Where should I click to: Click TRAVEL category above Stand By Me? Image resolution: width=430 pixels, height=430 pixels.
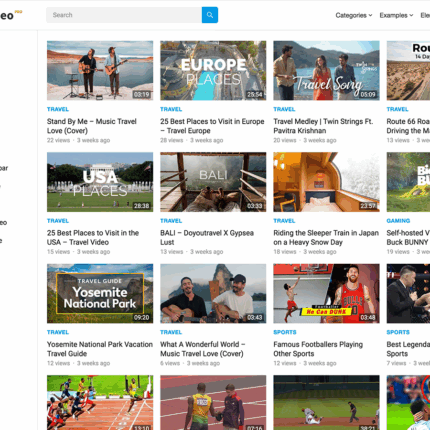[58, 109]
